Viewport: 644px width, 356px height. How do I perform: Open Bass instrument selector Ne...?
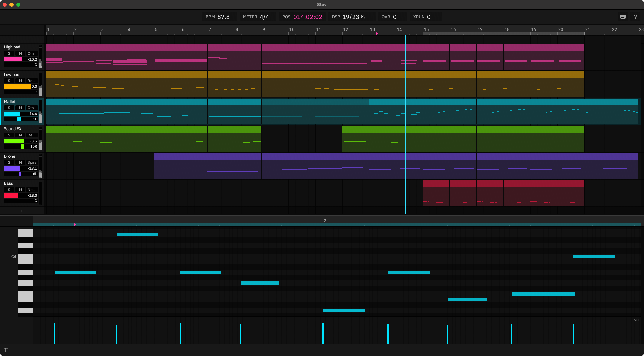[32, 190]
